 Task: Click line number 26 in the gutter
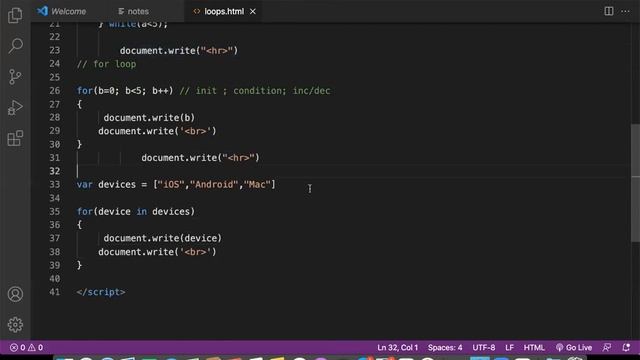tap(55, 91)
